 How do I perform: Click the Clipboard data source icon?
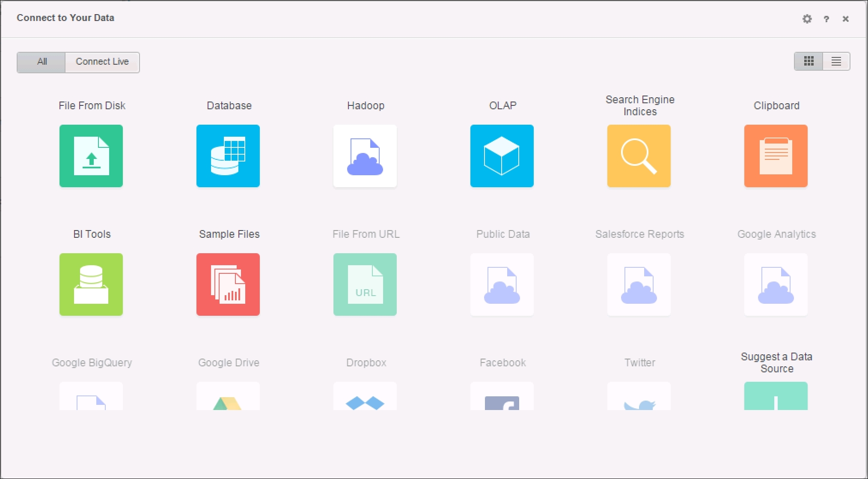point(776,156)
